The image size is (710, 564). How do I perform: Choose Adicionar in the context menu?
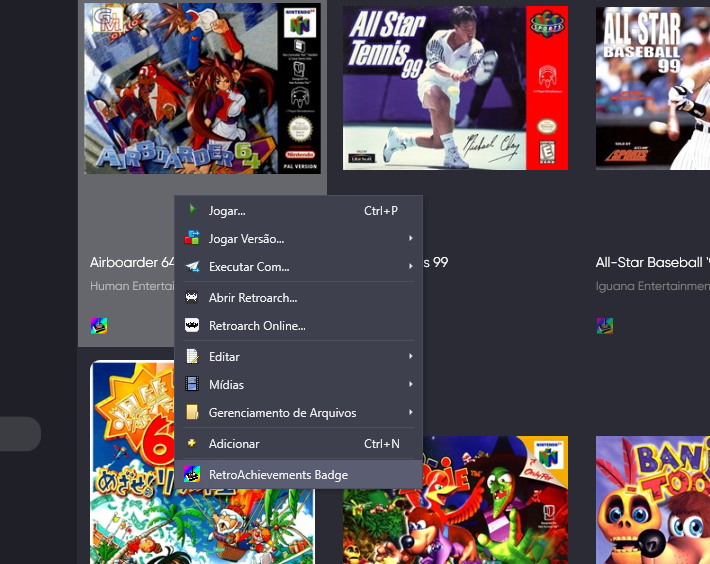tap(298, 444)
